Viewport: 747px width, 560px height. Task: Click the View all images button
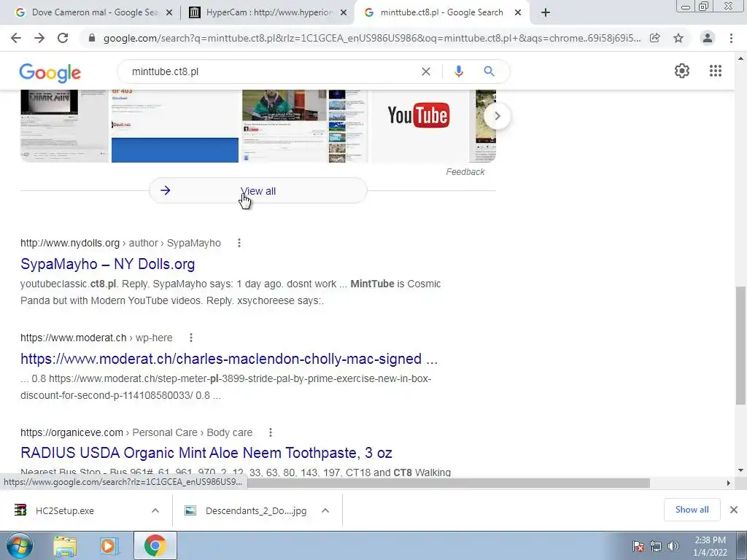tap(258, 191)
